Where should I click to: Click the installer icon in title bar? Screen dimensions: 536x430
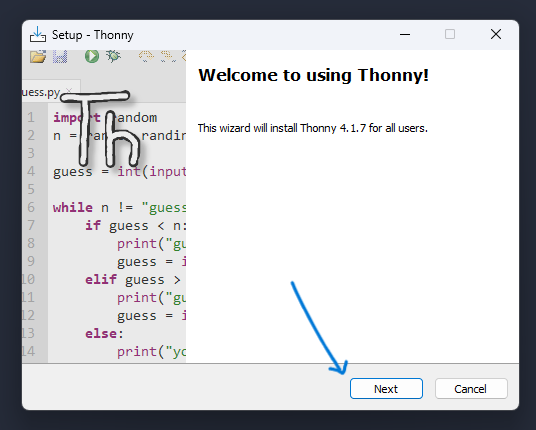[38, 35]
